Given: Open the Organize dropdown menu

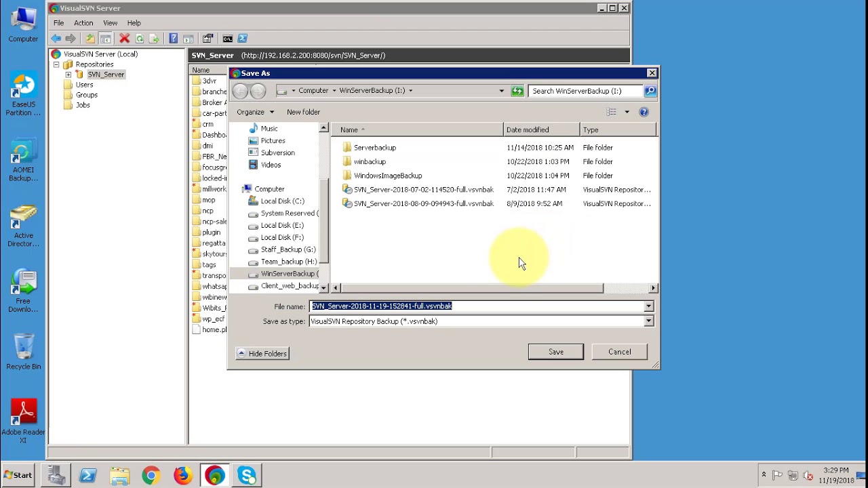Looking at the screenshot, I should click(x=256, y=112).
